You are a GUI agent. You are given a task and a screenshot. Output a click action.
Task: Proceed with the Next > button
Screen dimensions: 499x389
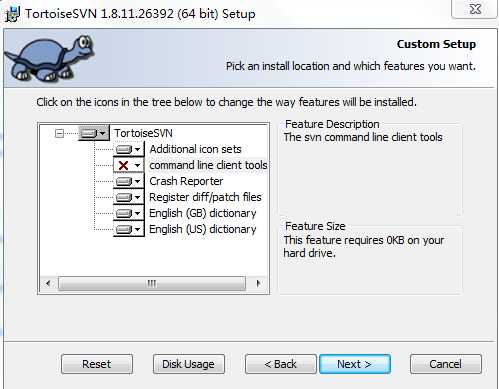(x=355, y=364)
